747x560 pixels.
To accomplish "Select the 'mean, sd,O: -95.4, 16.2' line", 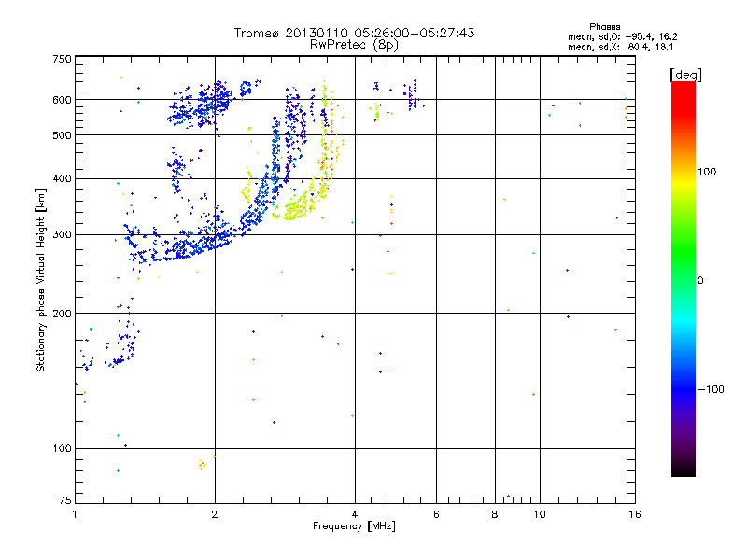I will coord(622,36).
